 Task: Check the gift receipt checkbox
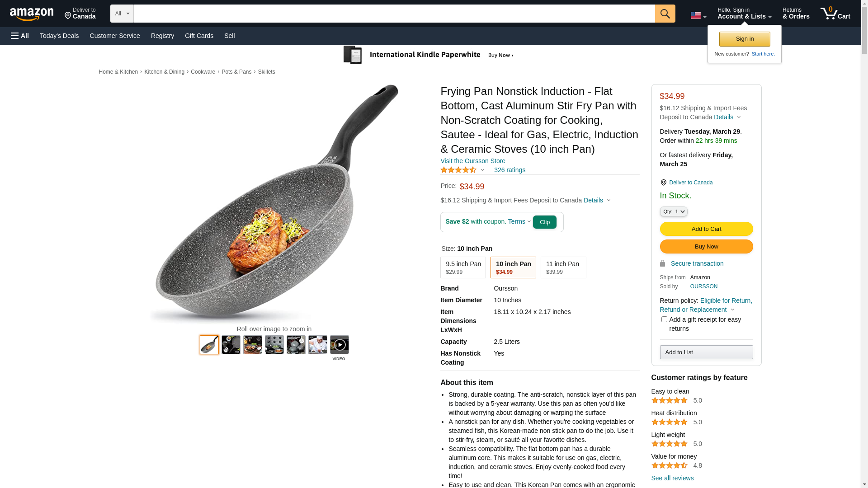pos(664,319)
